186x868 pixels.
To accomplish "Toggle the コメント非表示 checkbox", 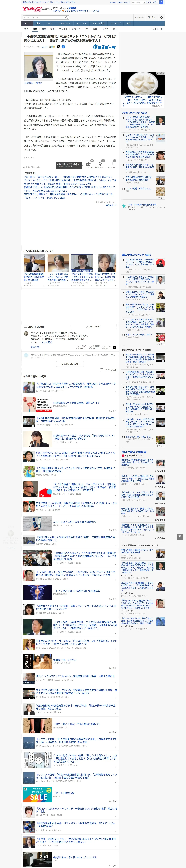I will coord(102,370).
